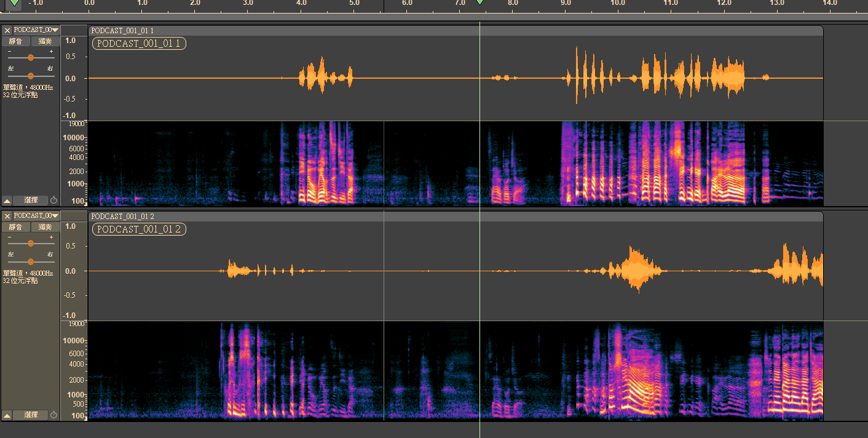Click the green playhead marker on timeline
The width and height of the screenshot is (868, 438).
tap(480, 3)
